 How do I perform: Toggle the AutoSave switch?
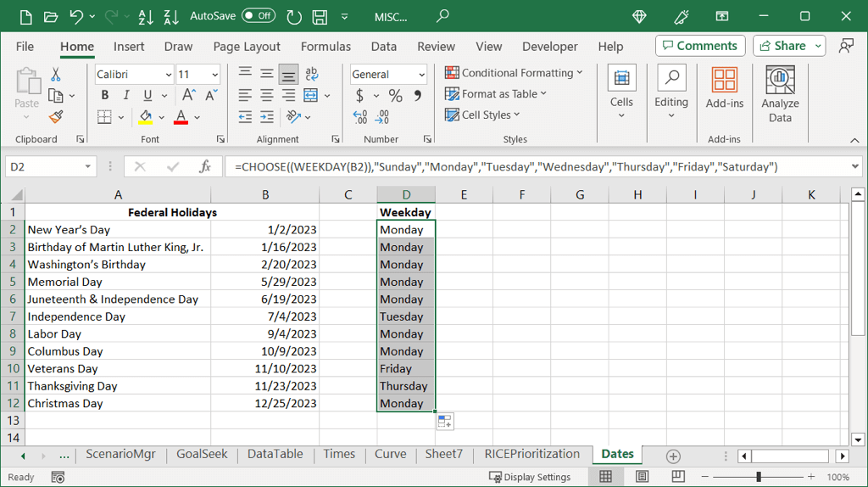258,16
